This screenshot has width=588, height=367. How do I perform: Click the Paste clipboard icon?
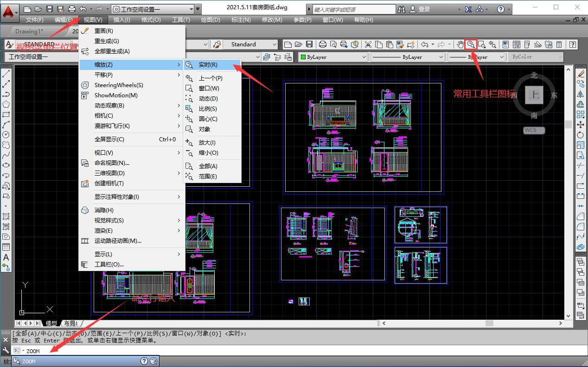tap(390, 44)
